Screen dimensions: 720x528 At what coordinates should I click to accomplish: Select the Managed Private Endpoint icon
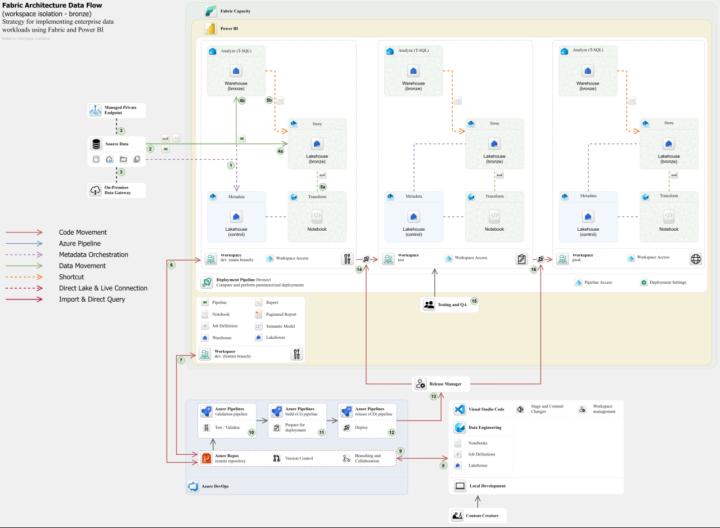pyautogui.click(x=95, y=112)
